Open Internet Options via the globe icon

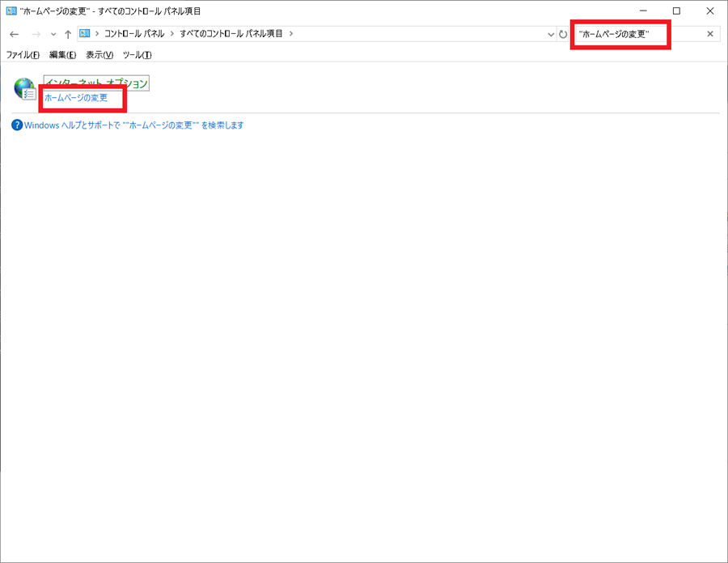pyautogui.click(x=23, y=88)
